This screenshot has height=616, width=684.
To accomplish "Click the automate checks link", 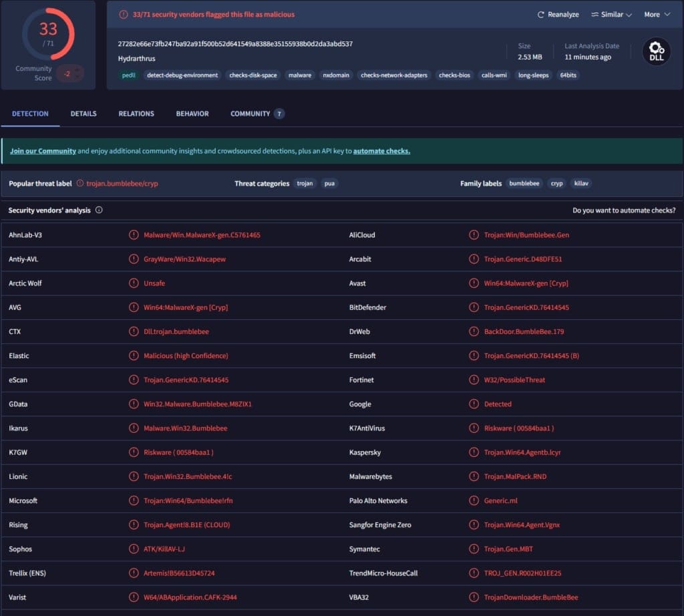I will tap(381, 151).
